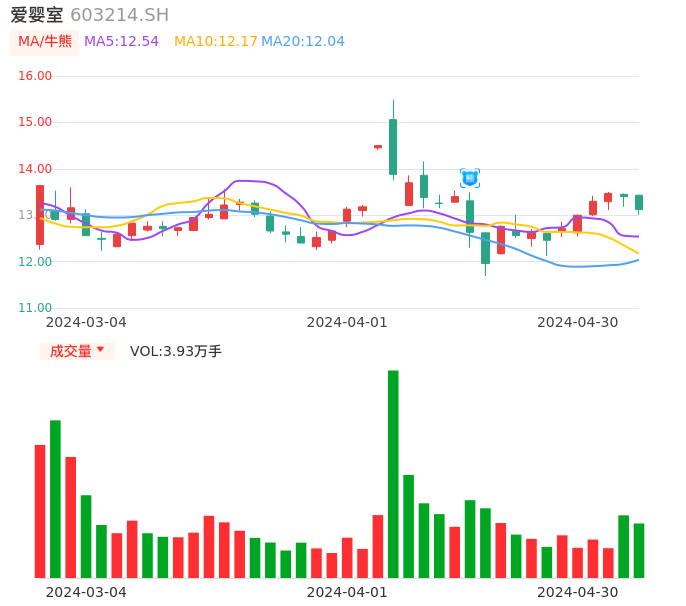Expand the 成交量 indicator dropdown
Viewport: 686px width, 606px height.
click(77, 351)
